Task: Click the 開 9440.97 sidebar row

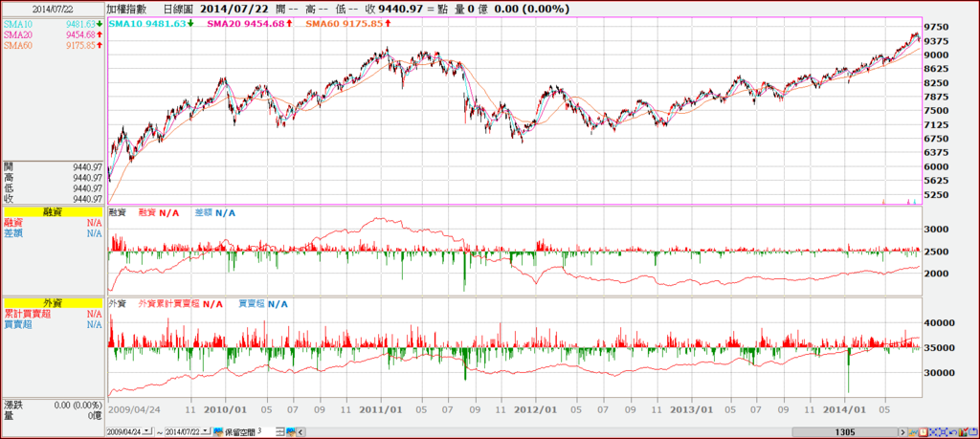Action: [53, 166]
